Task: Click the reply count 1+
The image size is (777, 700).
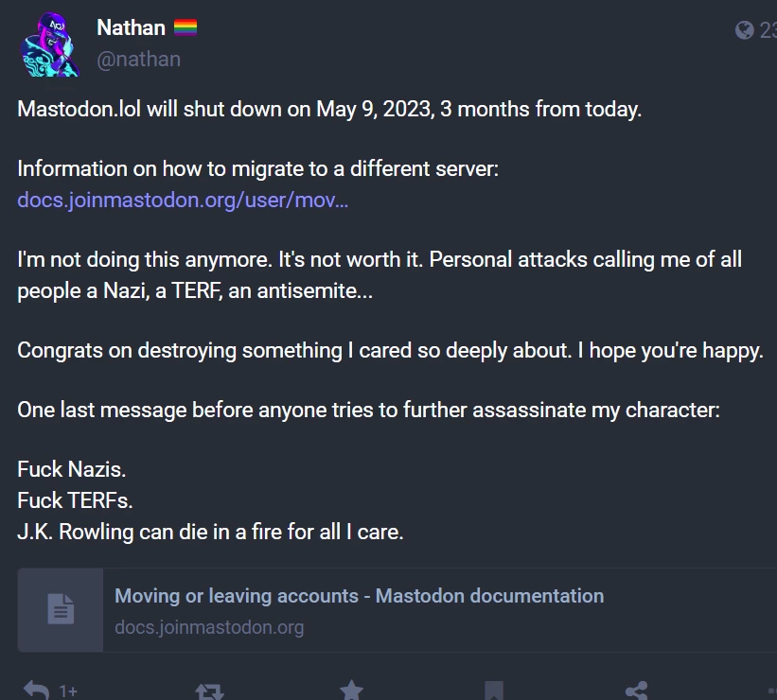Action: [x=68, y=691]
